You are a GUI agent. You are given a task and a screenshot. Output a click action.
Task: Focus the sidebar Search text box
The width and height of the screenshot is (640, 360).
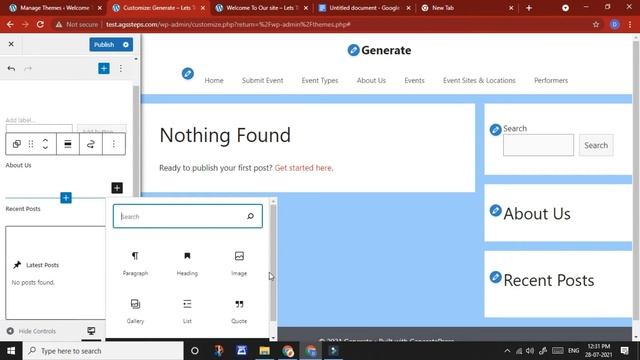coord(538,145)
